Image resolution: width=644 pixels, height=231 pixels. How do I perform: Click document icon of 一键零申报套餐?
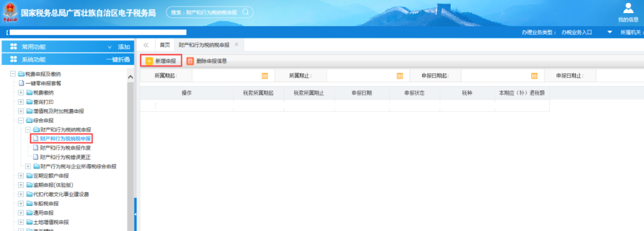coord(21,83)
